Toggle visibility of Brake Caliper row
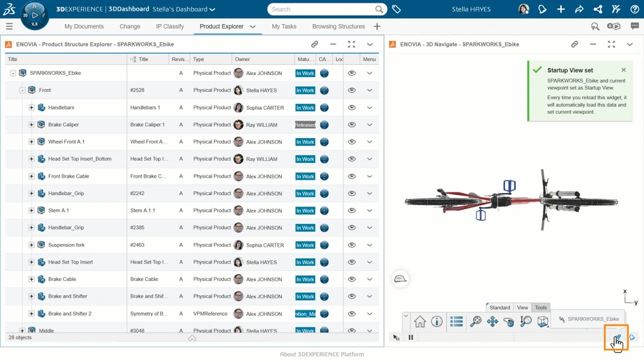 coord(352,125)
